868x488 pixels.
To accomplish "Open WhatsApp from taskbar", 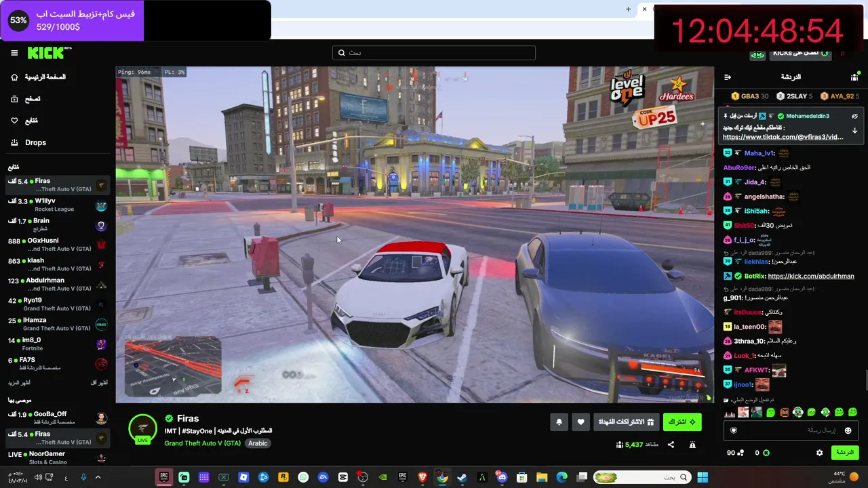I will click(303, 477).
